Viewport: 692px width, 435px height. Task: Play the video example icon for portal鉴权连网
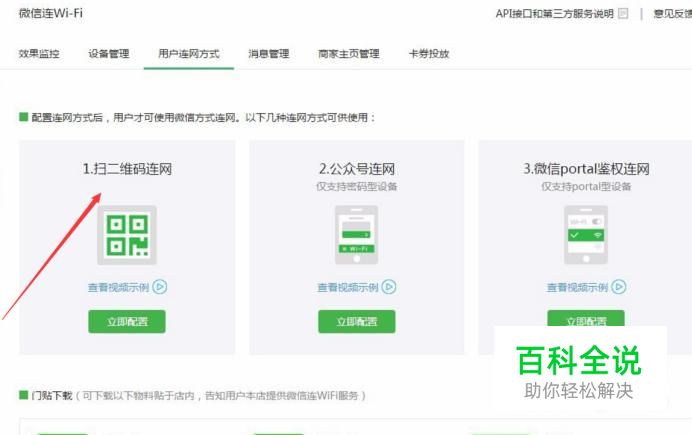619,287
